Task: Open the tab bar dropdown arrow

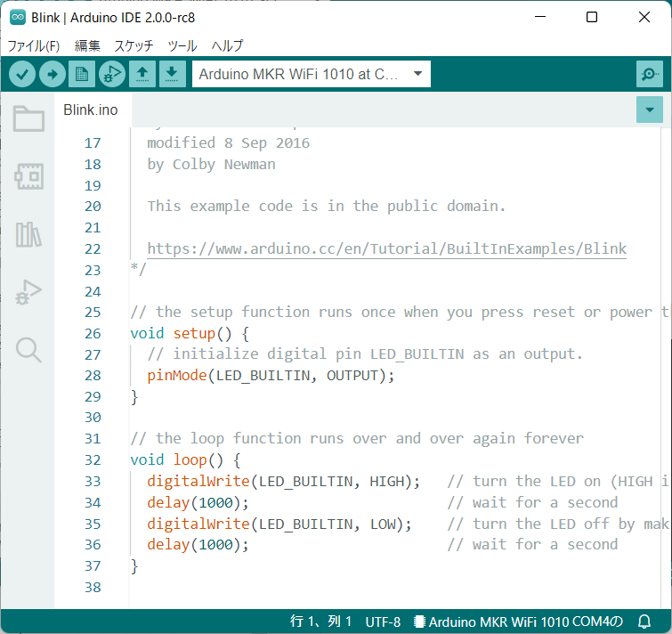Action: pos(651,110)
